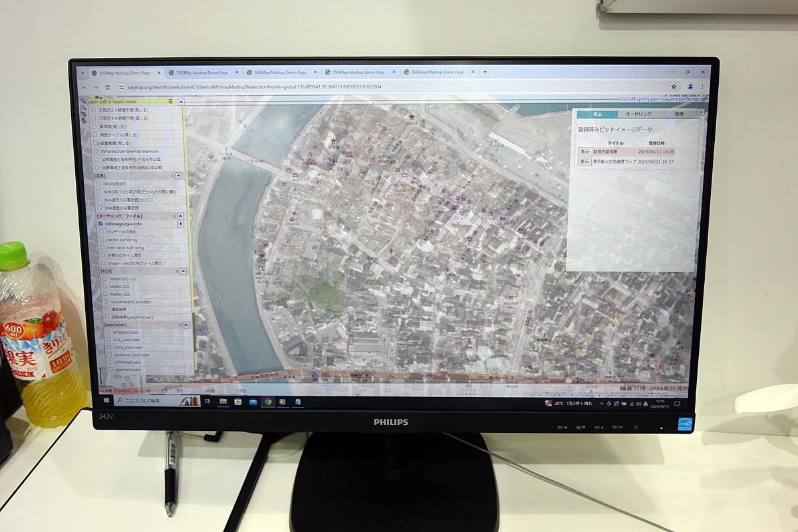Viewport: 798px width, 532px height.
Task: Open the Chrome icon on the taskbar
Action: point(267,402)
